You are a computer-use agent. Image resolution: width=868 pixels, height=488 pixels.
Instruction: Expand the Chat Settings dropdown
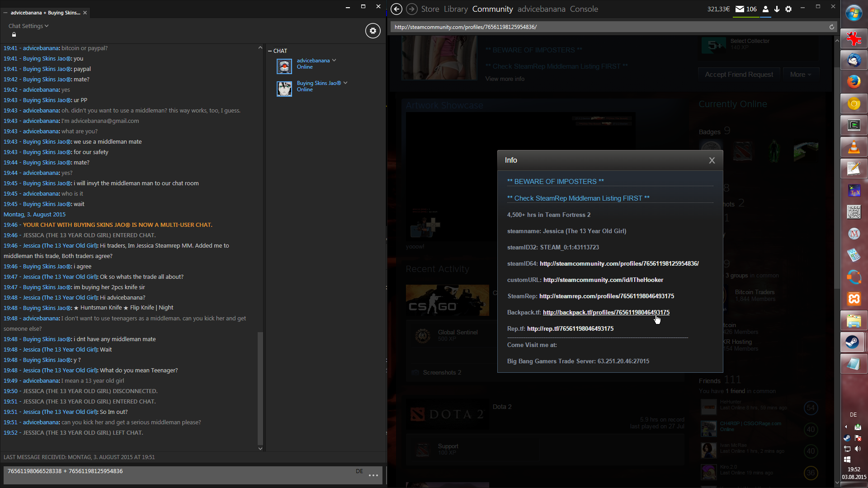coord(28,26)
